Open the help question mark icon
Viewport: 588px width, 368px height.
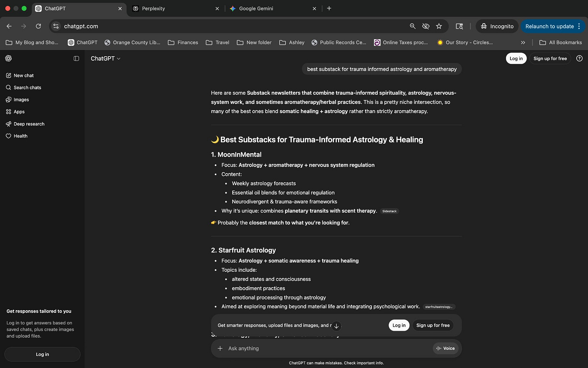tap(580, 59)
